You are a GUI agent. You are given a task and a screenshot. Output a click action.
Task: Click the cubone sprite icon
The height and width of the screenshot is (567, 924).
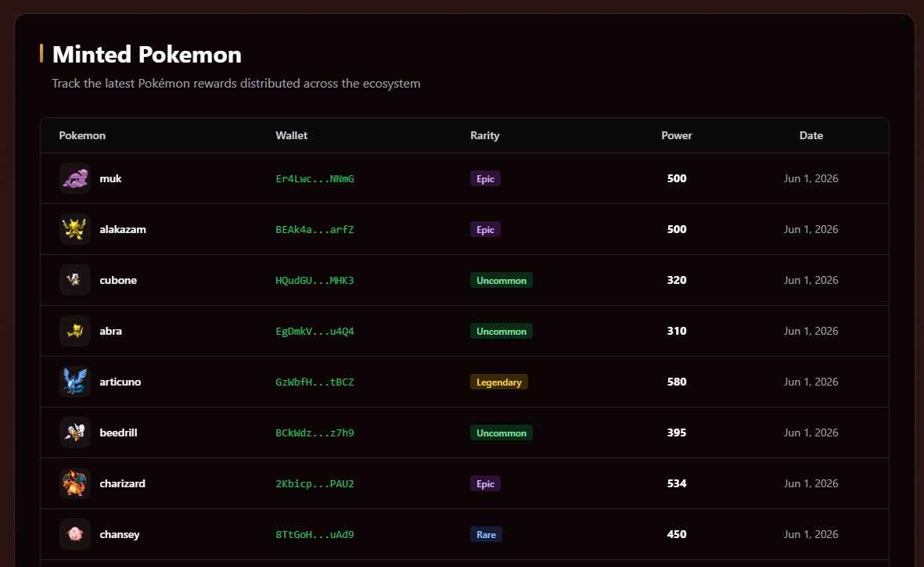click(x=75, y=280)
